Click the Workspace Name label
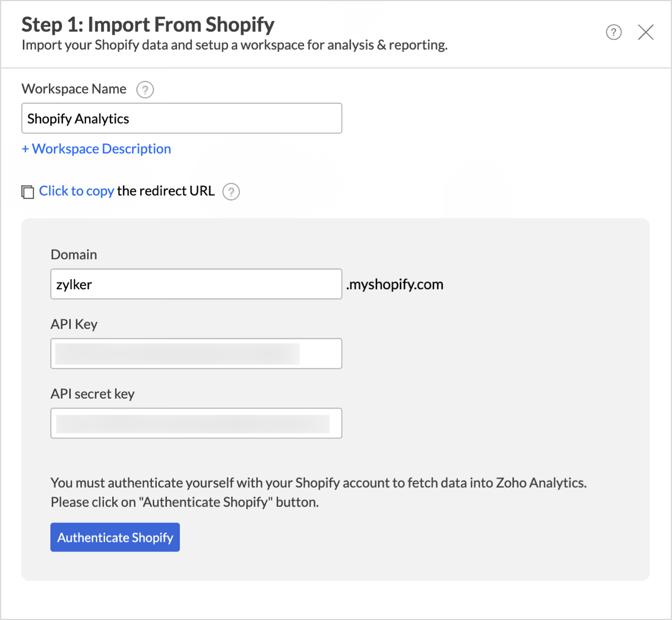Image resolution: width=672 pixels, height=620 pixels. point(74,89)
